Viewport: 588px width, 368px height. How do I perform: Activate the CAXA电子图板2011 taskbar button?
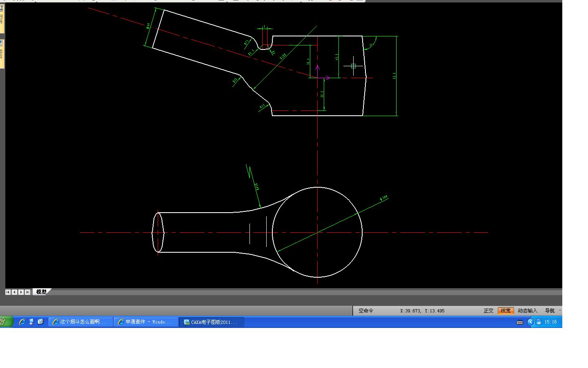point(212,322)
